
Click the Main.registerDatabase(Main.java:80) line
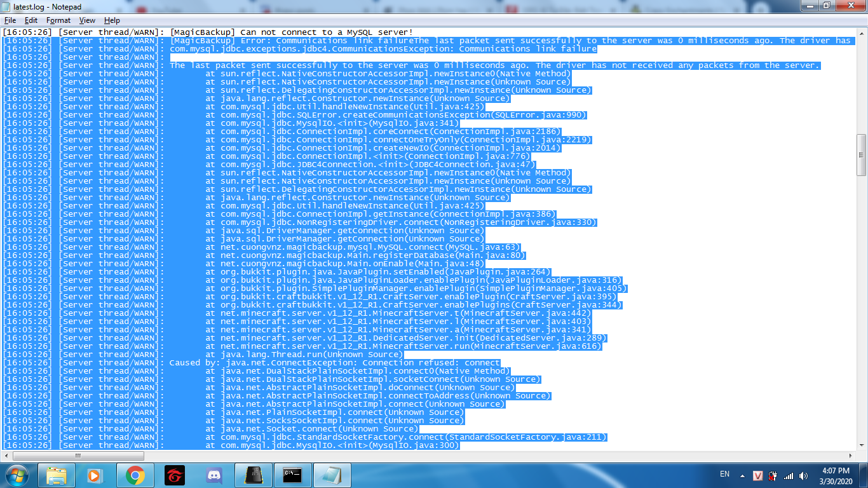265,255
